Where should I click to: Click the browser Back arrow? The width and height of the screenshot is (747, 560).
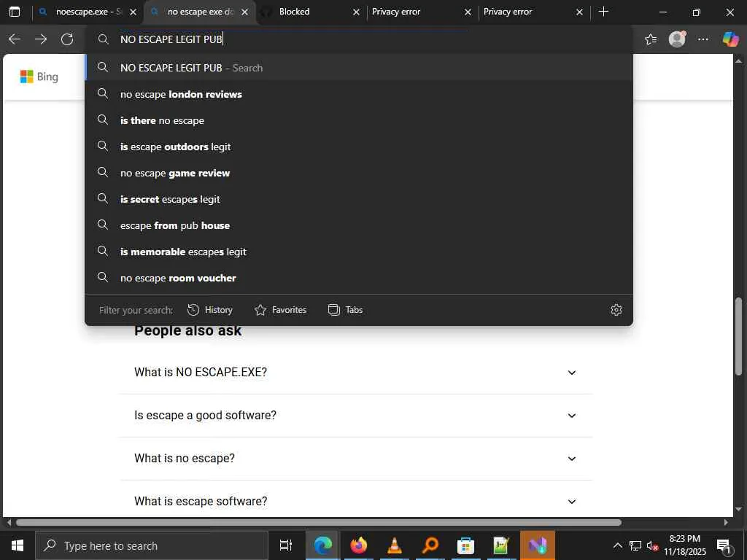(x=15, y=39)
